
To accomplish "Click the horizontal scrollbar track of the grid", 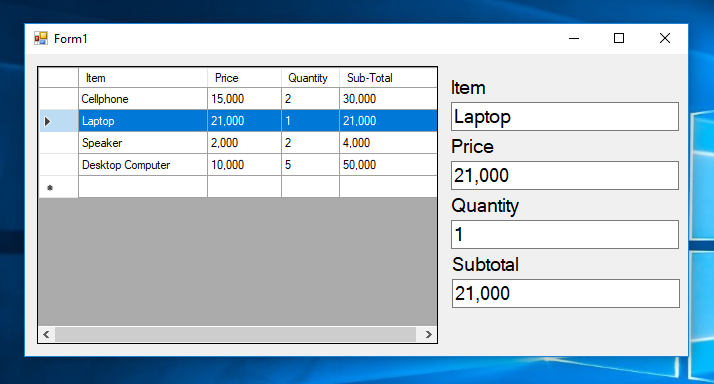I will pyautogui.click(x=236, y=334).
